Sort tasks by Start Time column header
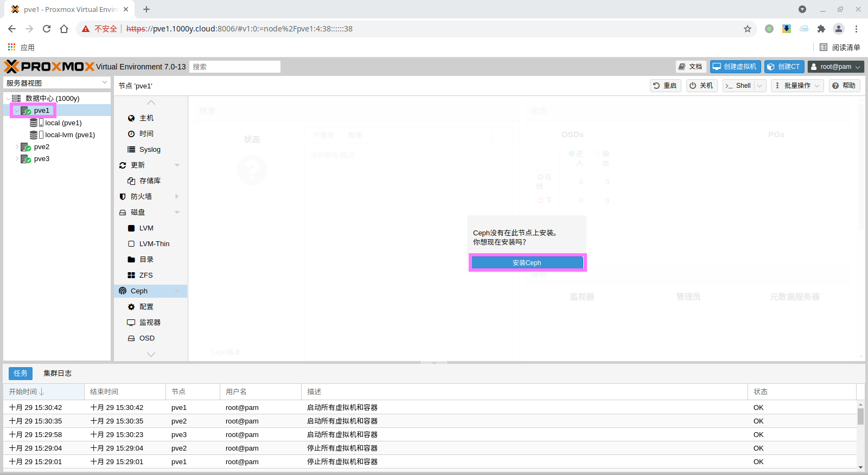This screenshot has width=868, height=475. (23, 391)
